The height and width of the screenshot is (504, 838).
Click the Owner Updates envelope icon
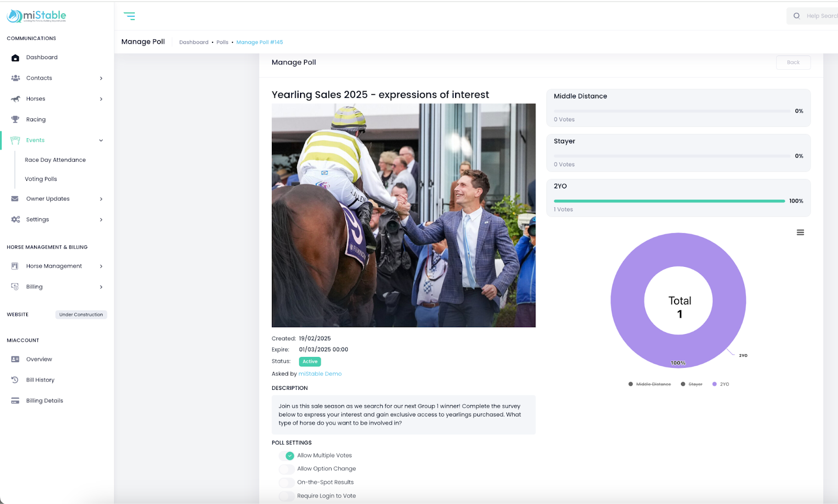15,199
